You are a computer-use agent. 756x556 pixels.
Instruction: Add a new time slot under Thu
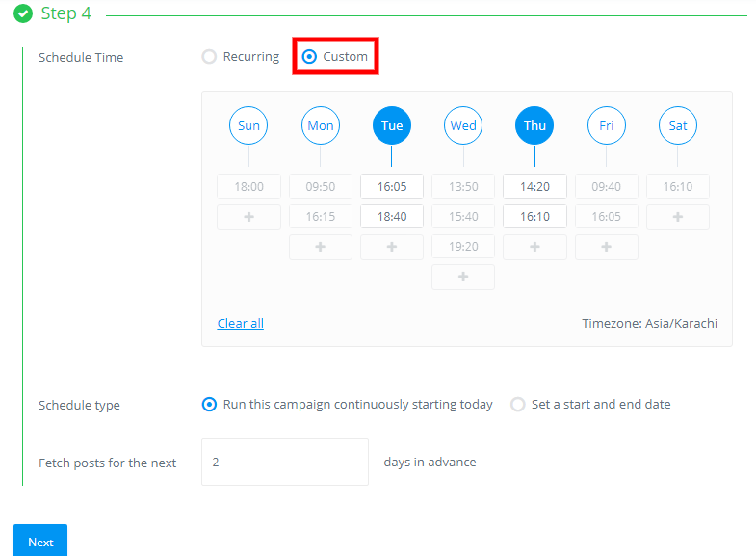[534, 247]
